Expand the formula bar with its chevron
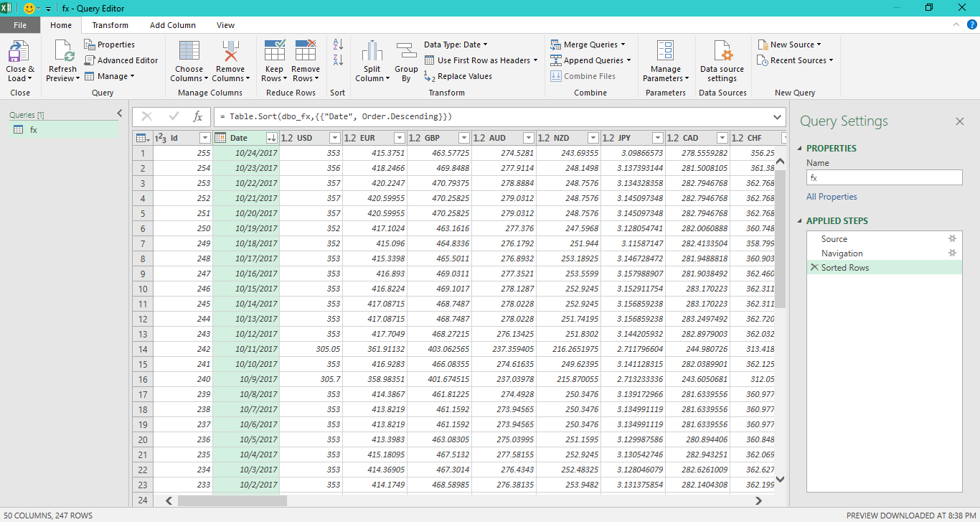This screenshot has width=980, height=522. tap(776, 116)
